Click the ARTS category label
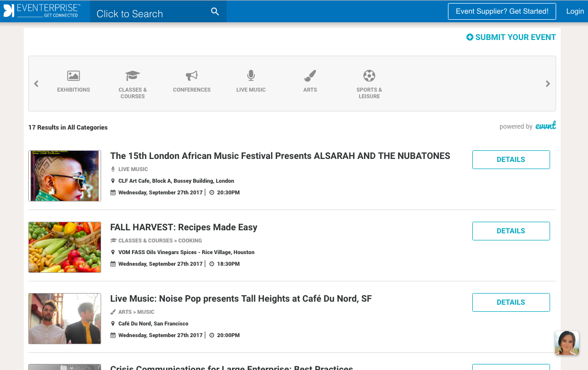The image size is (588, 370). pyautogui.click(x=310, y=90)
